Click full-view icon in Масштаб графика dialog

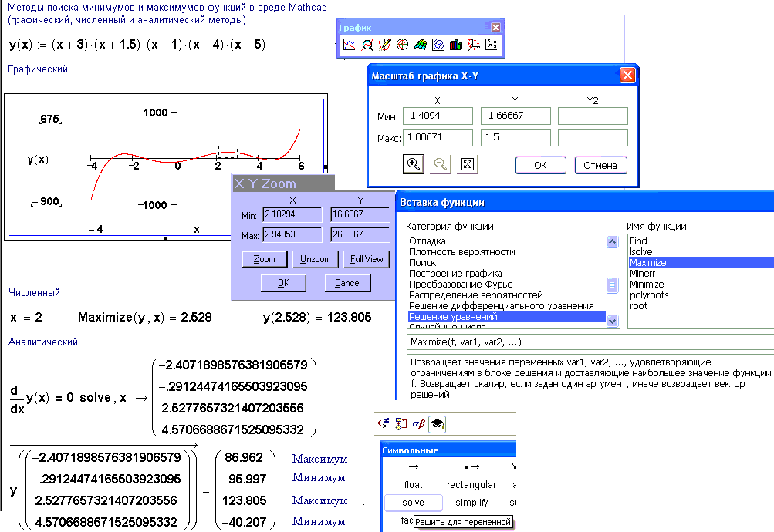[x=468, y=164]
